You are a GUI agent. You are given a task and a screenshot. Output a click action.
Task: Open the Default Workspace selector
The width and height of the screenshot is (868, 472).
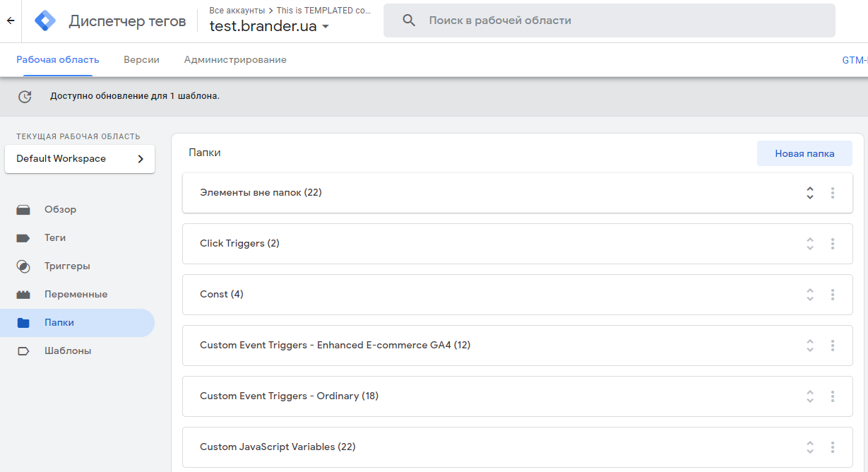80,159
